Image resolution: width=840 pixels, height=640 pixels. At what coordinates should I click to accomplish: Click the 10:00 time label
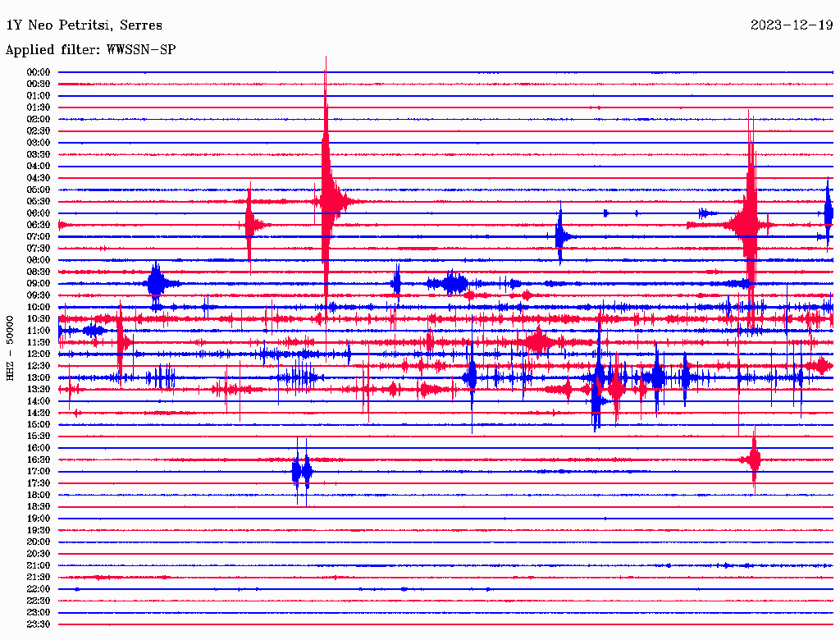pyautogui.click(x=39, y=308)
